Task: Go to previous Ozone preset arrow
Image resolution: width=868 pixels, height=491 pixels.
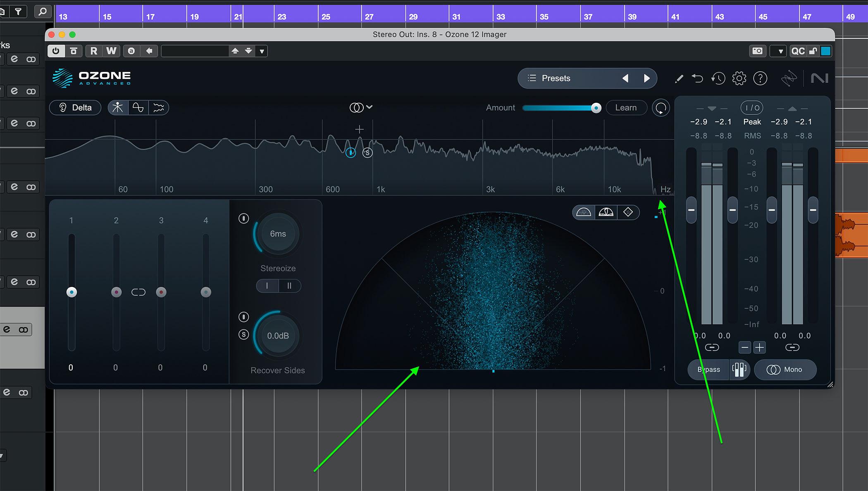Action: 625,78
